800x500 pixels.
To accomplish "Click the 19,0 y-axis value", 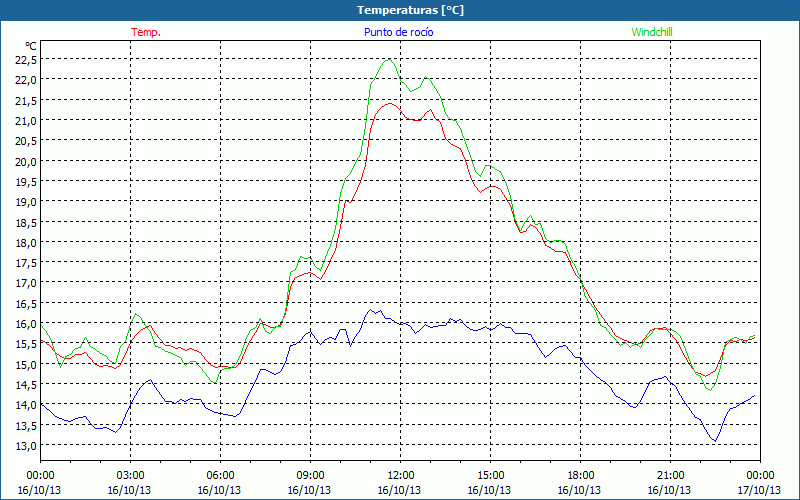I will pos(27,202).
